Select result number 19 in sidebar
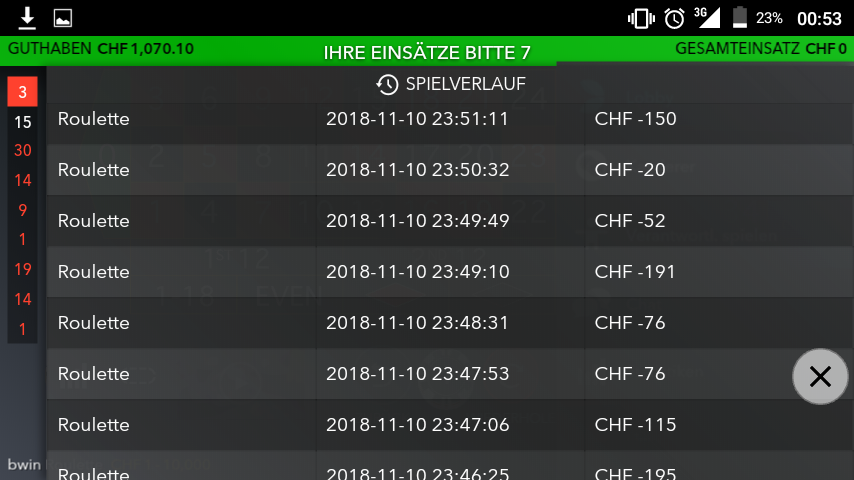Viewport: 854px width, 480px height. coord(22,269)
